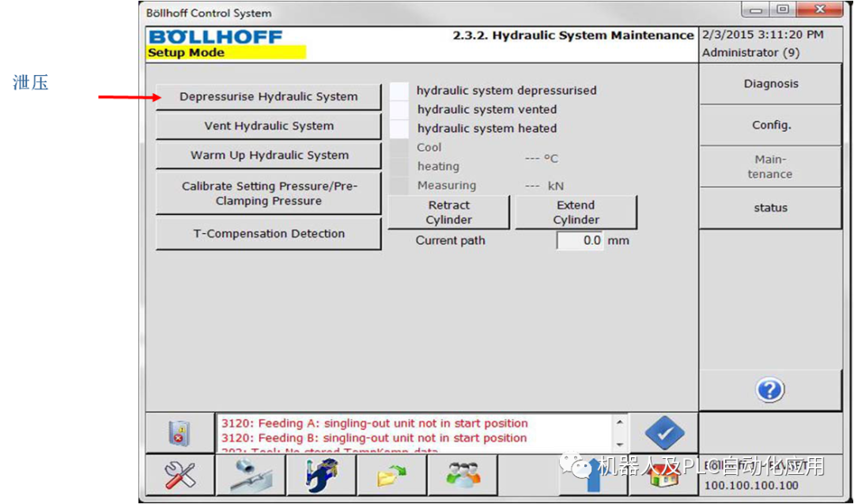Click hydraulic system depressurised label
Image resolution: width=854 pixels, height=504 pixels.
point(507,91)
